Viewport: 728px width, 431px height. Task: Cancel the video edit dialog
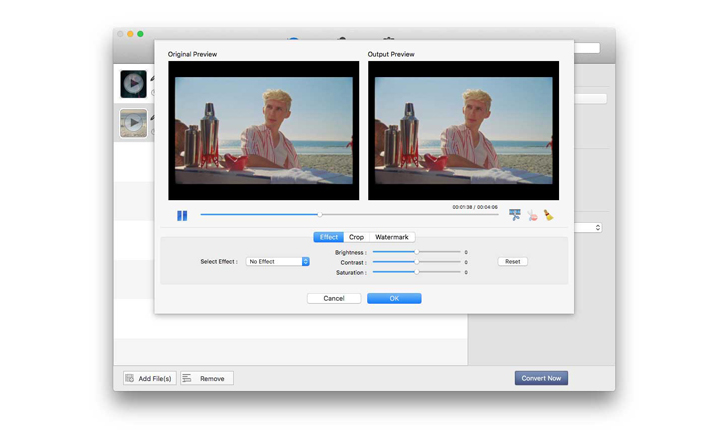pyautogui.click(x=334, y=298)
